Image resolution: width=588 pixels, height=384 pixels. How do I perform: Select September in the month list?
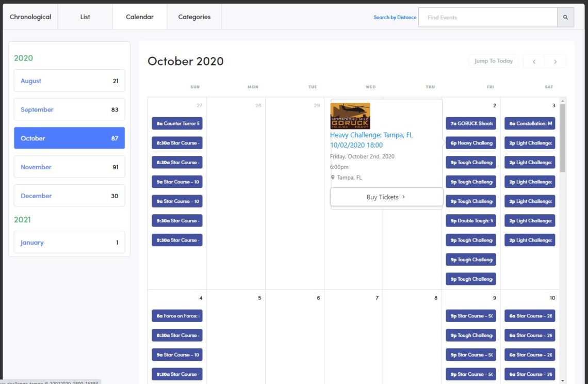click(x=70, y=109)
